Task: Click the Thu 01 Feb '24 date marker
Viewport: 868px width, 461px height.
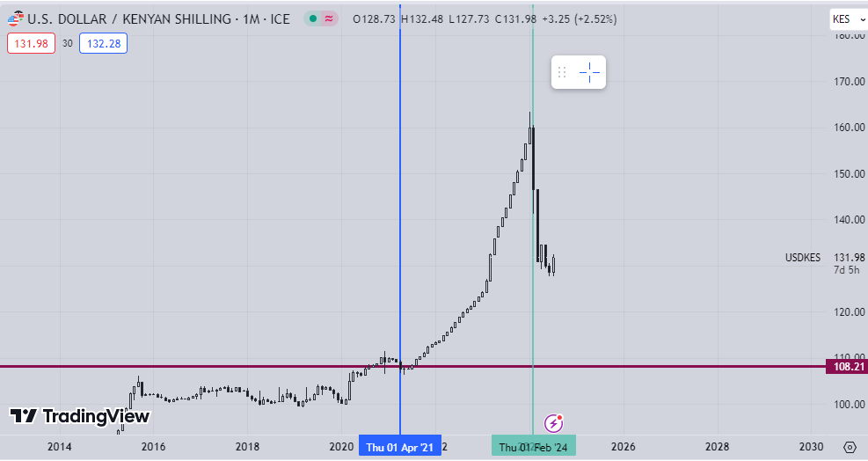Action: point(533,447)
